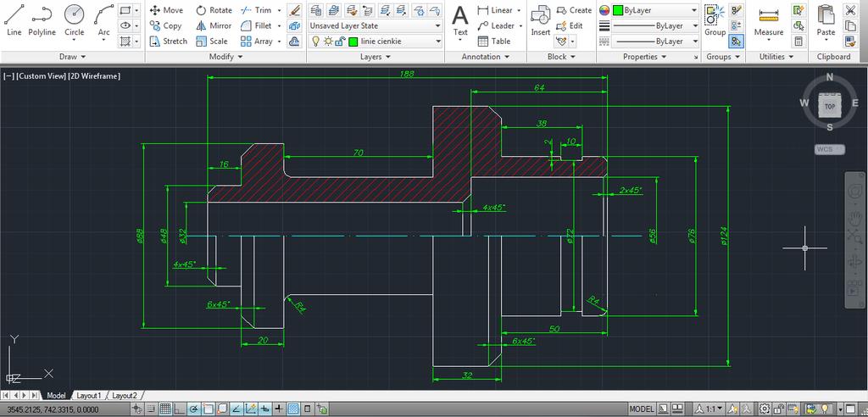Click the Text annotation tool
Image resolution: width=868 pixels, height=417 pixels.
coord(460,20)
